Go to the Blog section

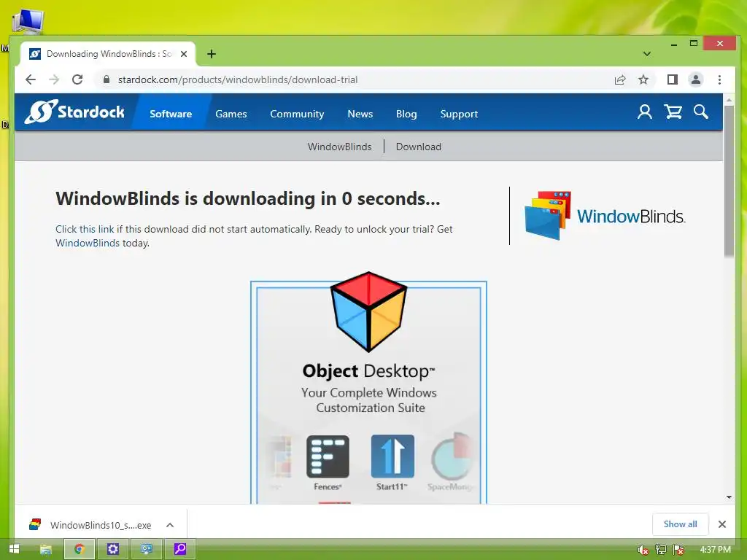[406, 114]
